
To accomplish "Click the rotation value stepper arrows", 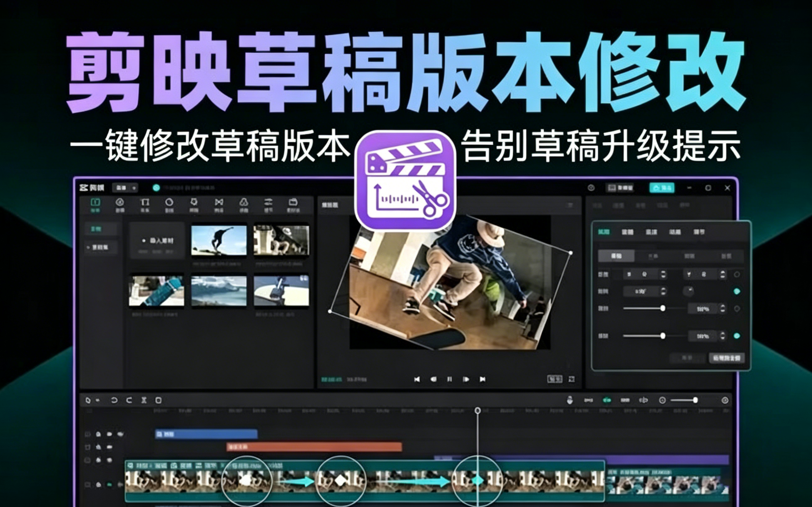I will pyautogui.click(x=663, y=291).
